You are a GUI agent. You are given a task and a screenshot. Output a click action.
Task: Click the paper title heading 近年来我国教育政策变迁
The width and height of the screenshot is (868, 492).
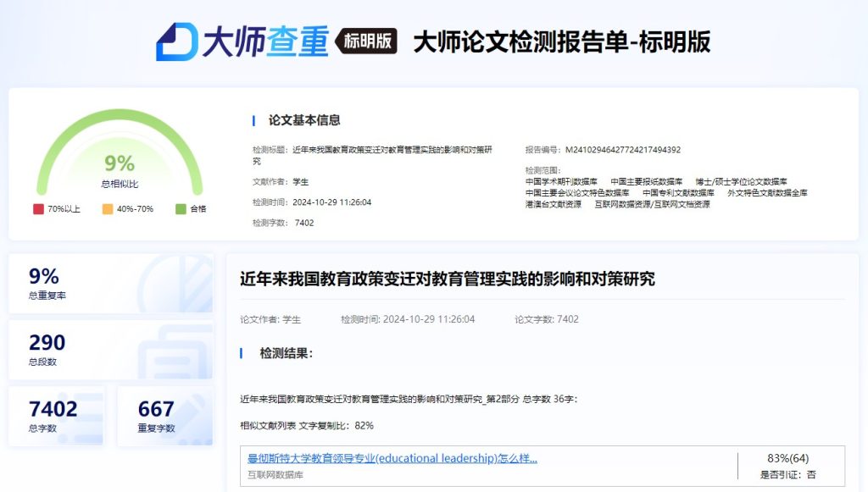coord(448,279)
